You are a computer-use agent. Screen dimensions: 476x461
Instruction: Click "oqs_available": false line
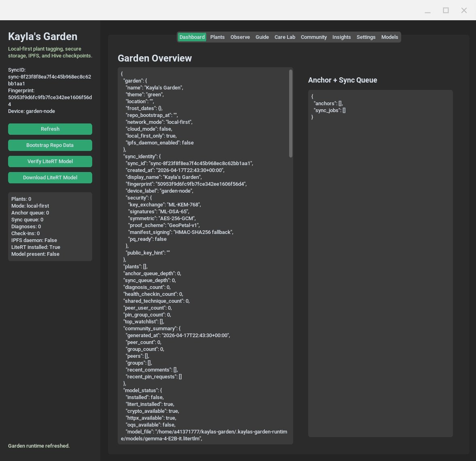(x=150, y=425)
